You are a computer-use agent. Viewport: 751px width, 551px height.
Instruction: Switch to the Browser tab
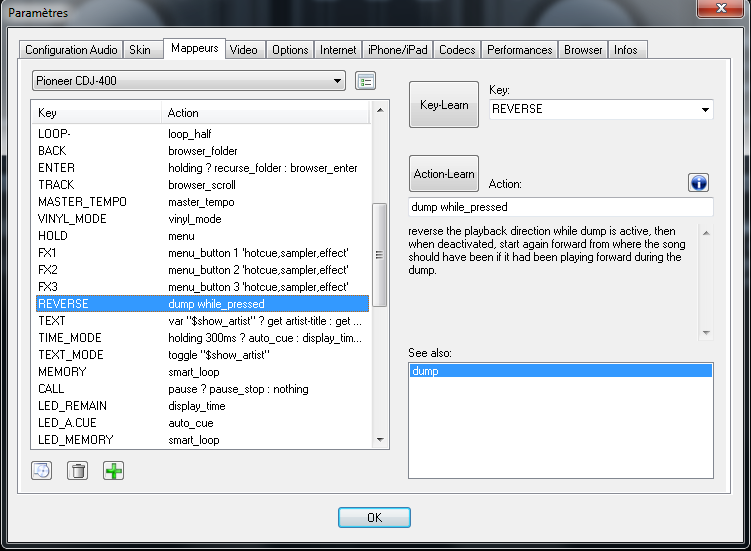[x=583, y=50]
